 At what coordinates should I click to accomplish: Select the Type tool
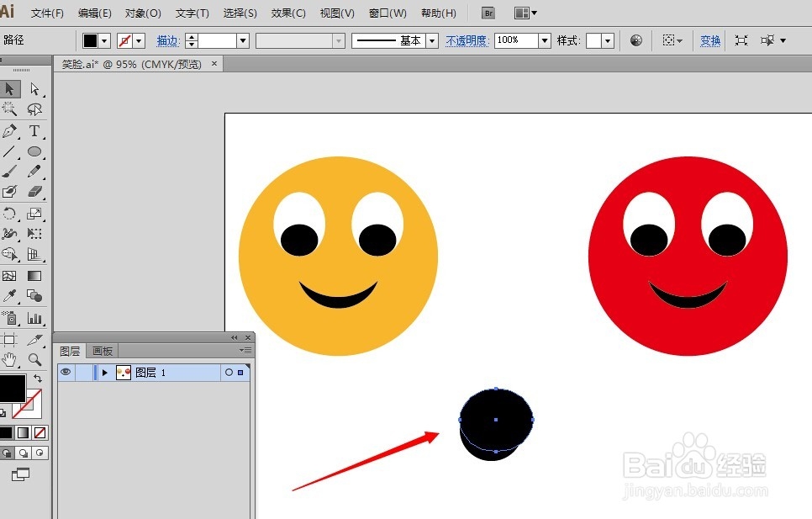click(34, 130)
